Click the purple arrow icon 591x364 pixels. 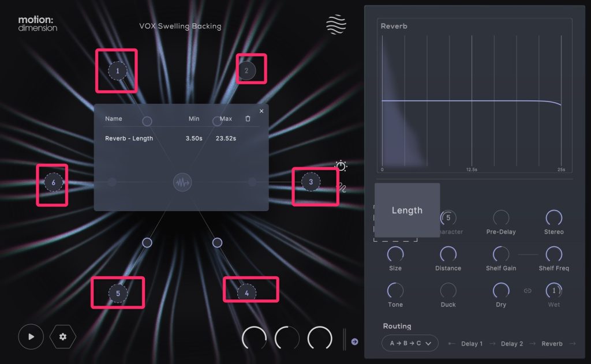[x=354, y=342]
